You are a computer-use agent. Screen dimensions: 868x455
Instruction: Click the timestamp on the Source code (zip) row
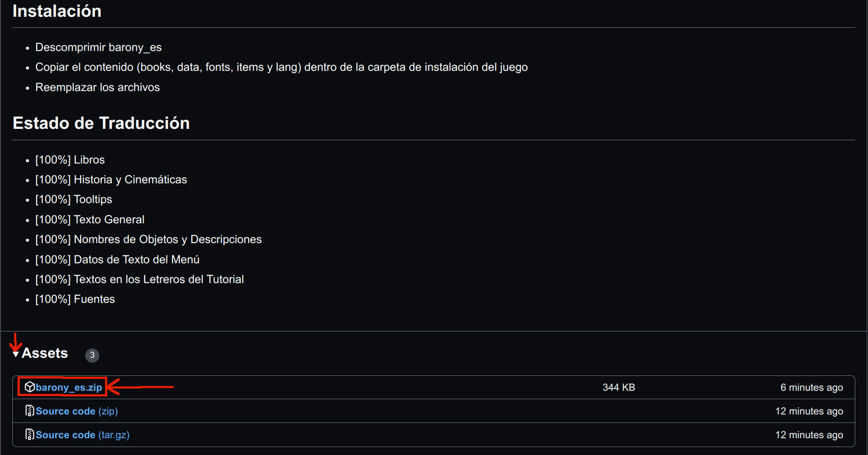pyautogui.click(x=810, y=411)
